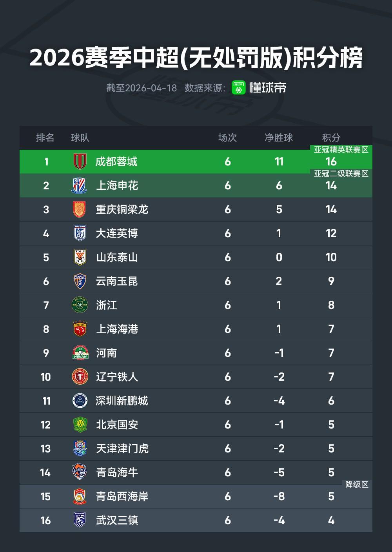Click the 重庆铜梁龙 team logo

80,209
